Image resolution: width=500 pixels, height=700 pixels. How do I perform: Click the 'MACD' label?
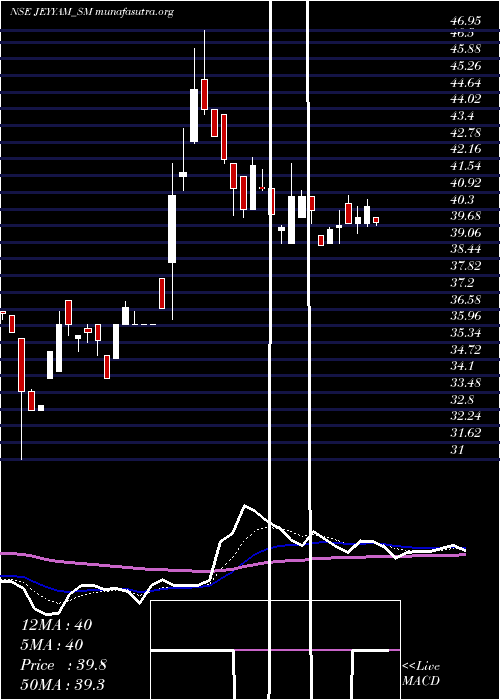[421, 681]
